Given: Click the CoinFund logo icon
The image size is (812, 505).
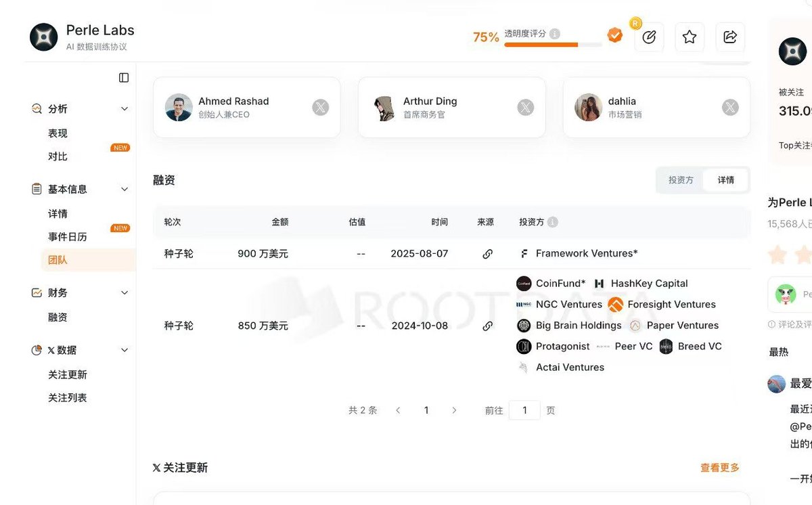Looking at the screenshot, I should point(524,284).
